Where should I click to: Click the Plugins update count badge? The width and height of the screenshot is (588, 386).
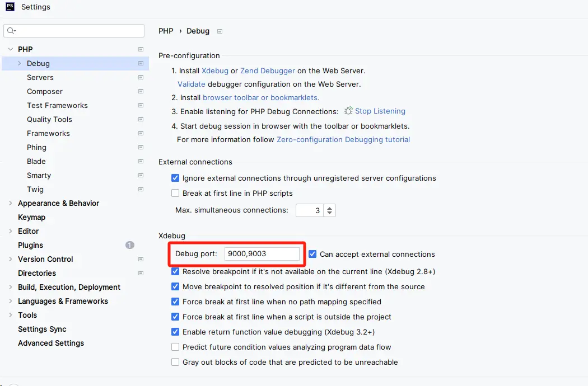coord(130,245)
